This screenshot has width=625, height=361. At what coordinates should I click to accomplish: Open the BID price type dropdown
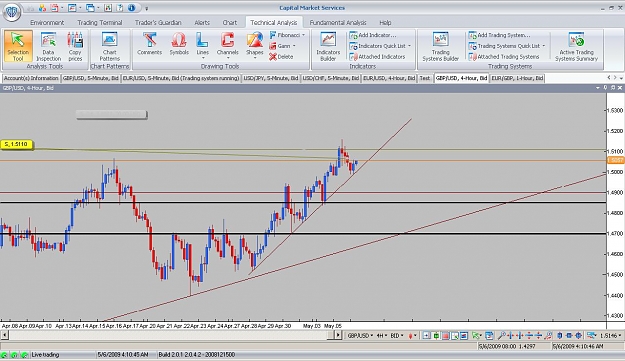tap(397, 335)
